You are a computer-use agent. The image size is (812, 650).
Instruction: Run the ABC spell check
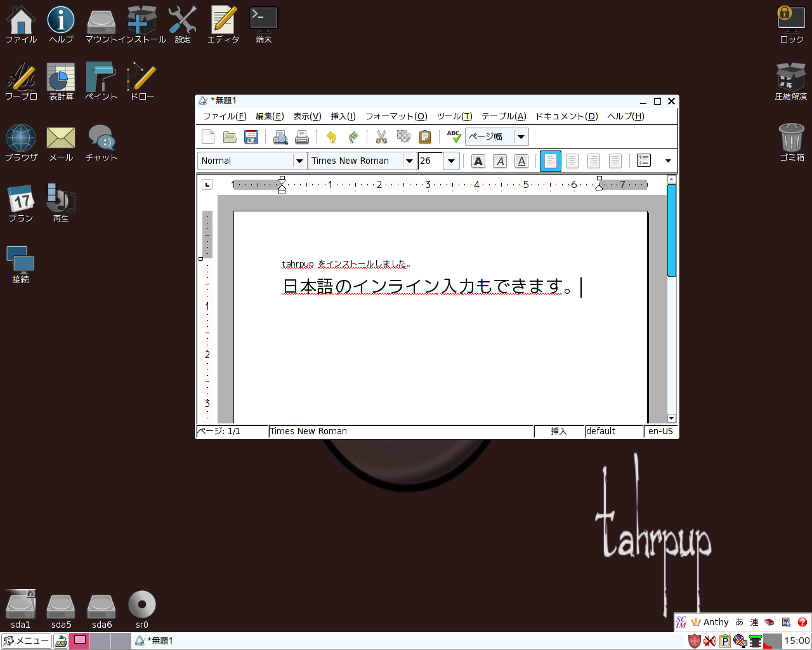pos(454,137)
